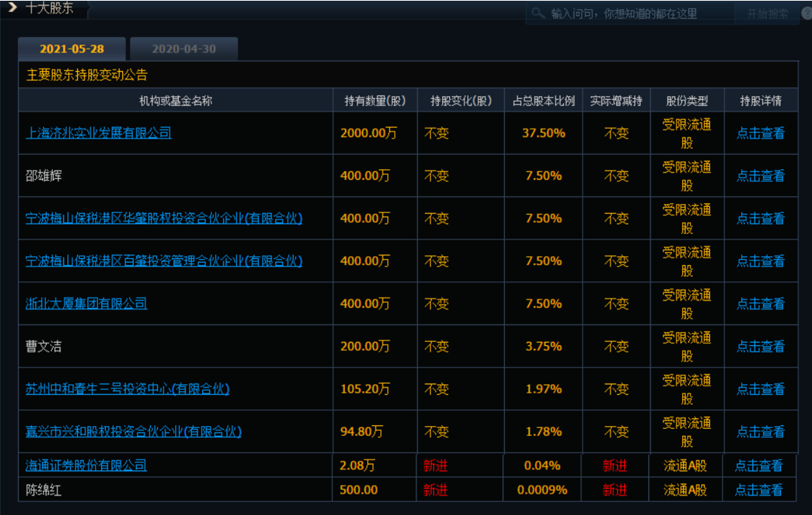
Task: Click the magnifier search icon
Action: point(537,13)
